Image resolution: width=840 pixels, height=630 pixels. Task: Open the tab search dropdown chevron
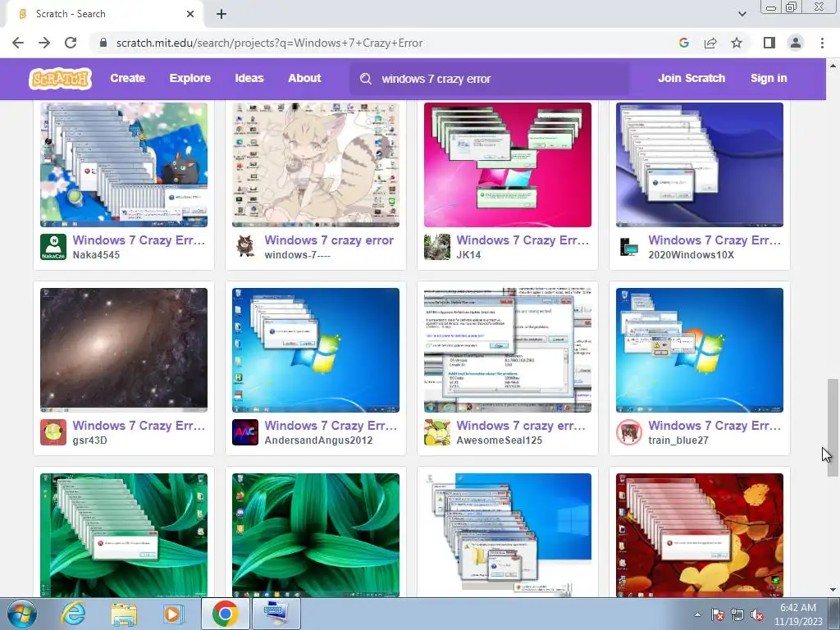pos(742,14)
